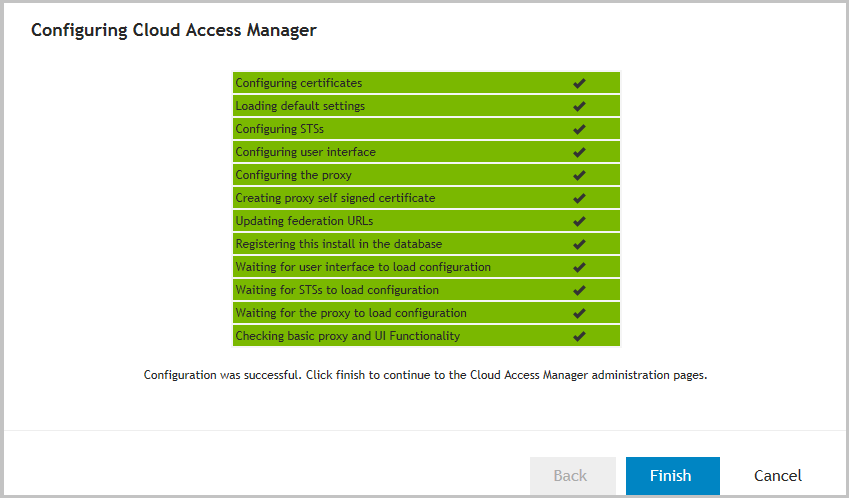849x498 pixels.
Task: Click the Configuration was successful message text
Action: [x=425, y=376]
